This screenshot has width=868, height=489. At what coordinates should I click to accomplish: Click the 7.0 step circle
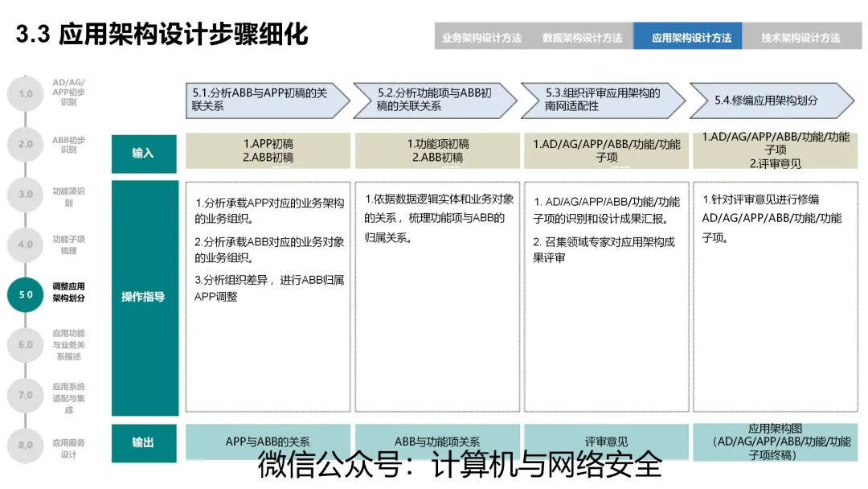click(26, 395)
